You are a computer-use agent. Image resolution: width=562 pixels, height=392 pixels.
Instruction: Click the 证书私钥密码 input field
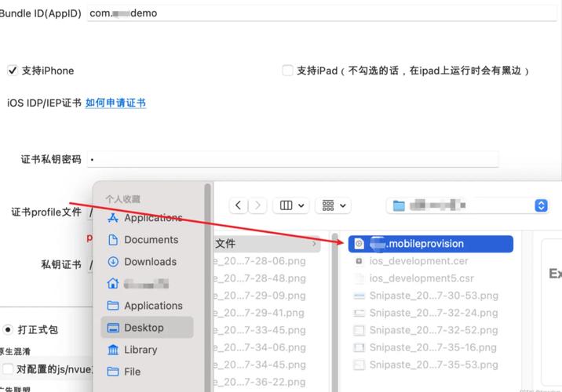coord(293,159)
